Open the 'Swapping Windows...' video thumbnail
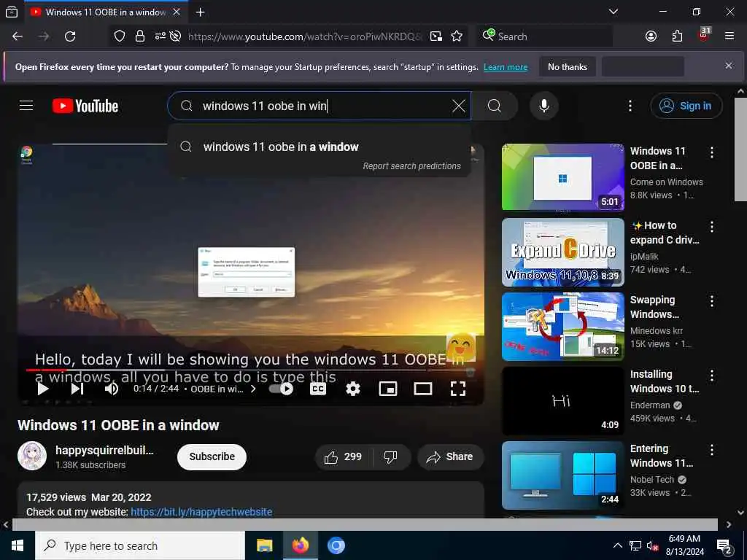Screen dimensions: 747x560 pos(562,326)
